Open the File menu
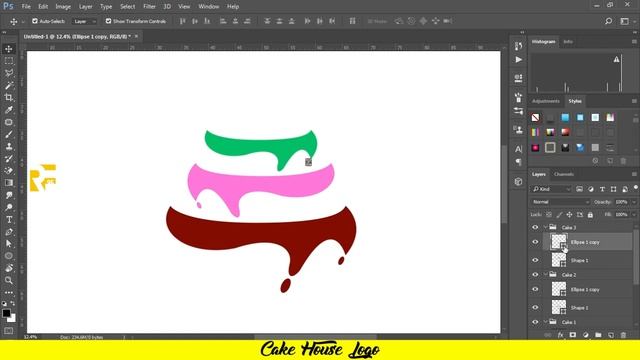Image resolution: width=640 pixels, height=360 pixels. (26, 7)
